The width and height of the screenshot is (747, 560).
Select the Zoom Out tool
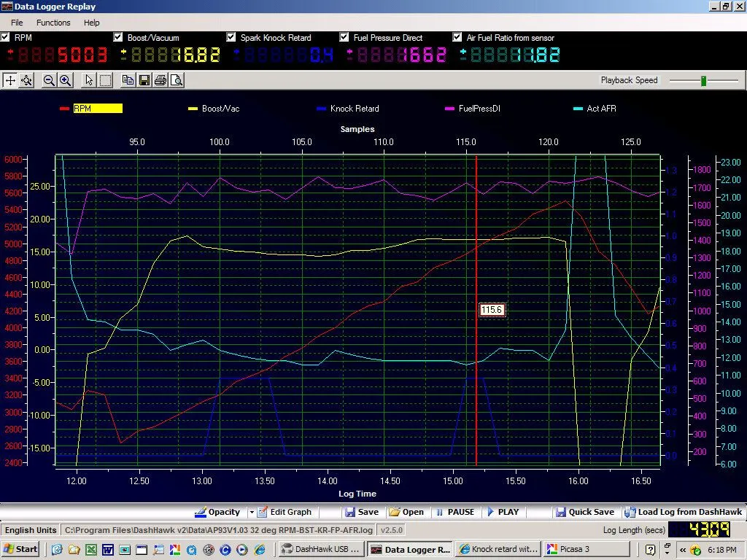pyautogui.click(x=48, y=80)
